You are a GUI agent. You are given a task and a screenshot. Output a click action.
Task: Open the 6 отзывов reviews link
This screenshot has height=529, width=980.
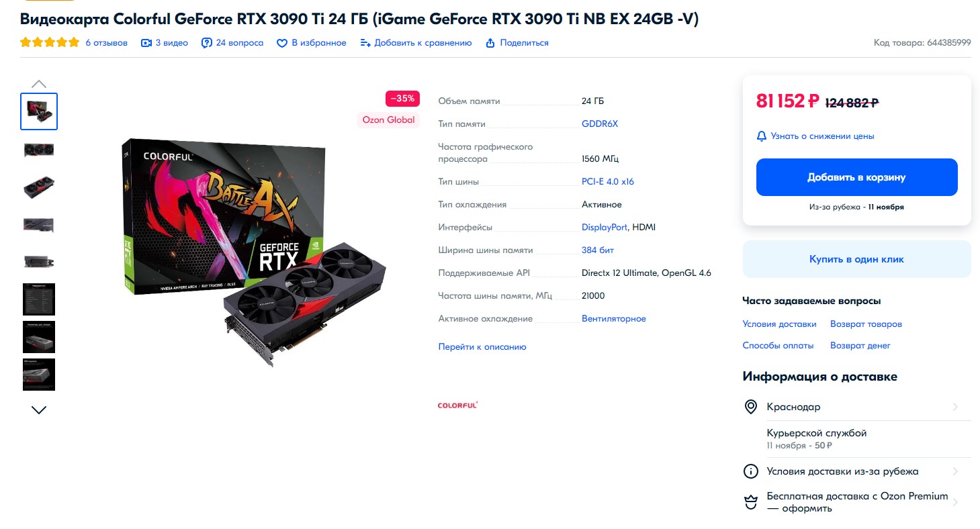[106, 43]
